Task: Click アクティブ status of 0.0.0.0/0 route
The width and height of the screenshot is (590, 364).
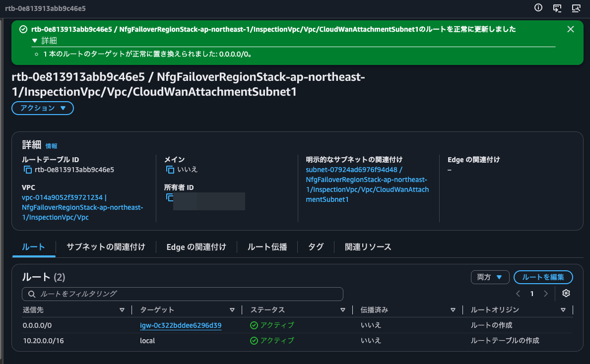Action: tap(272, 325)
